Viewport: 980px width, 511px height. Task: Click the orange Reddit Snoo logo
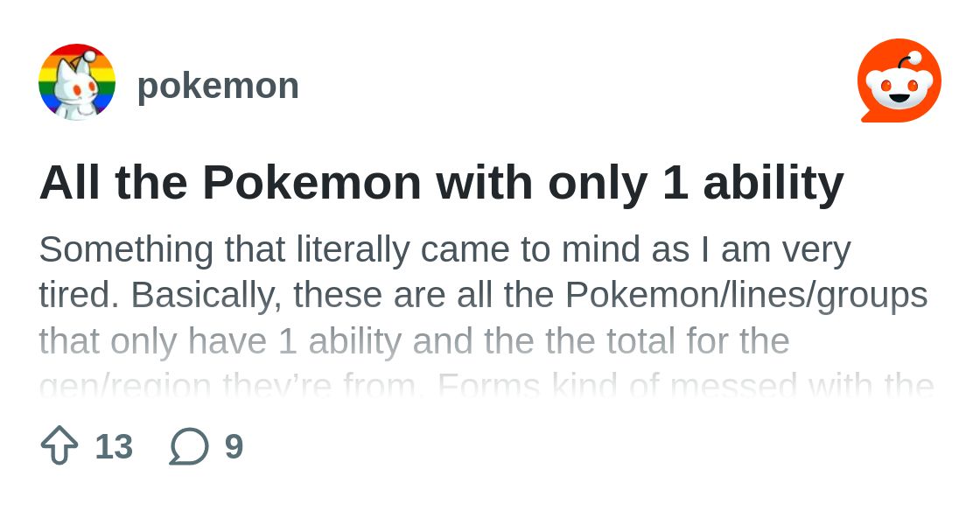click(x=899, y=81)
